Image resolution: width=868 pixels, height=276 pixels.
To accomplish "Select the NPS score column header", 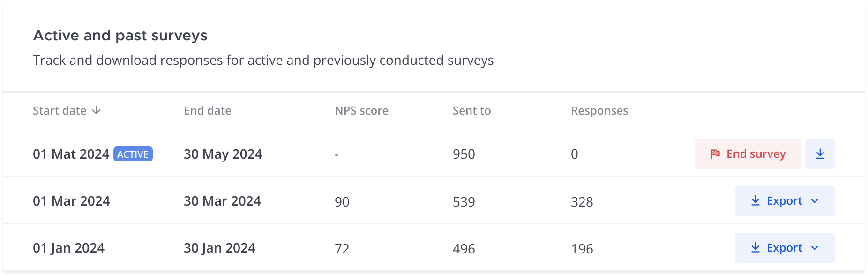I will tap(361, 110).
